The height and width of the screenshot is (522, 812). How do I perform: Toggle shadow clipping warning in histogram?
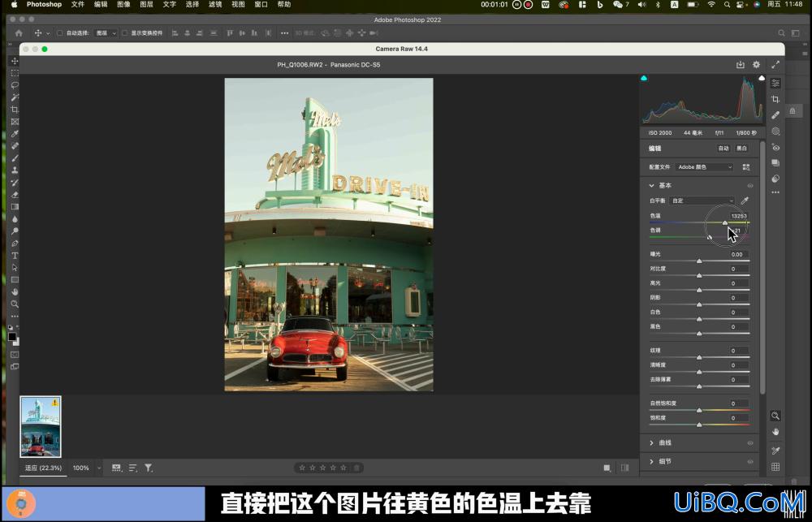pos(644,78)
